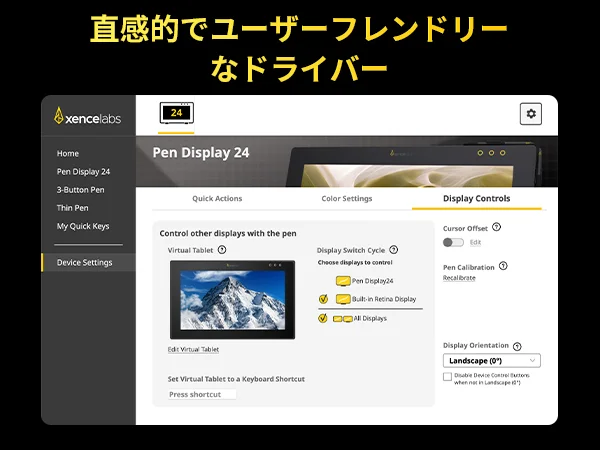The width and height of the screenshot is (600, 450).
Task: Open 3-Button Pen sidebar item
Action: pos(80,190)
